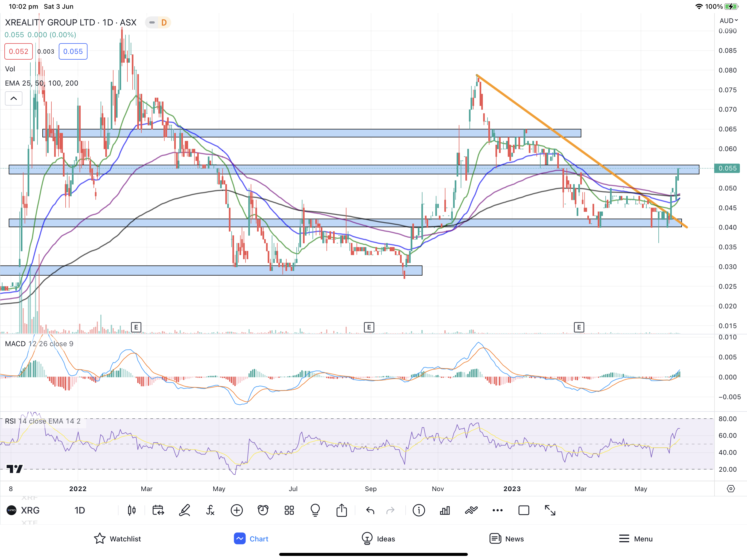
Task: Open the alarm clock alert icon
Action: click(263, 510)
